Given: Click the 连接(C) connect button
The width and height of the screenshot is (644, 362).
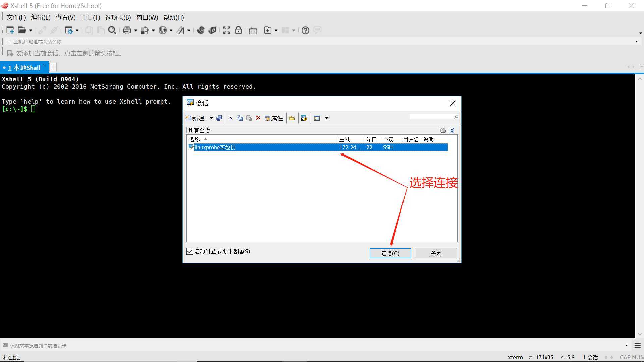Looking at the screenshot, I should (390, 253).
